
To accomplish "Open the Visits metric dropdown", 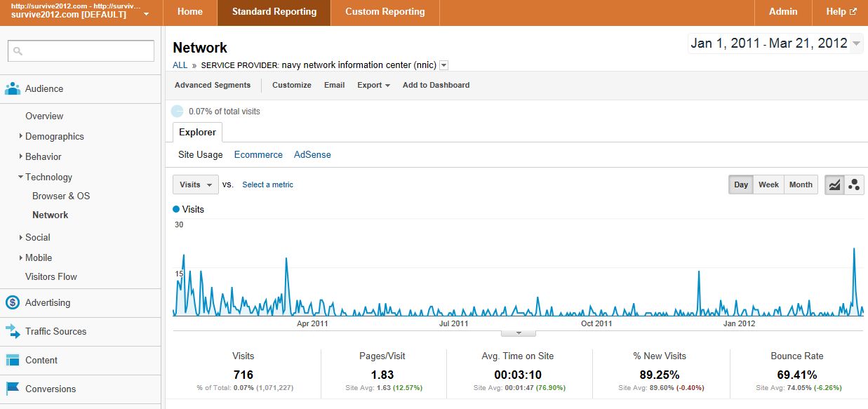I will 196,185.
